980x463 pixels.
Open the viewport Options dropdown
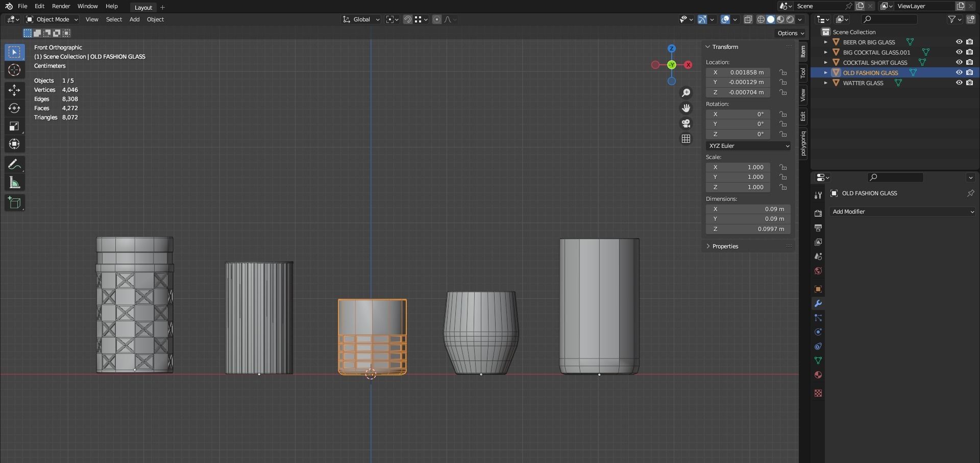[791, 33]
